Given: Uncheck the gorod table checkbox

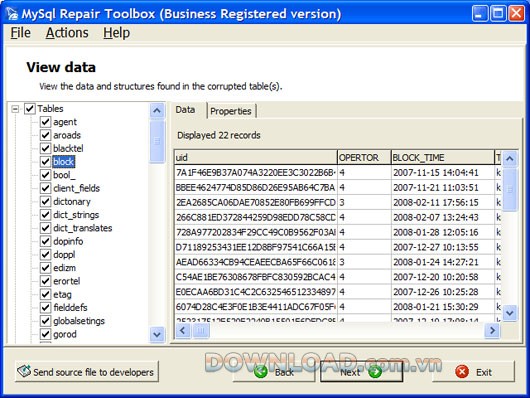Looking at the screenshot, I should click(x=45, y=334).
